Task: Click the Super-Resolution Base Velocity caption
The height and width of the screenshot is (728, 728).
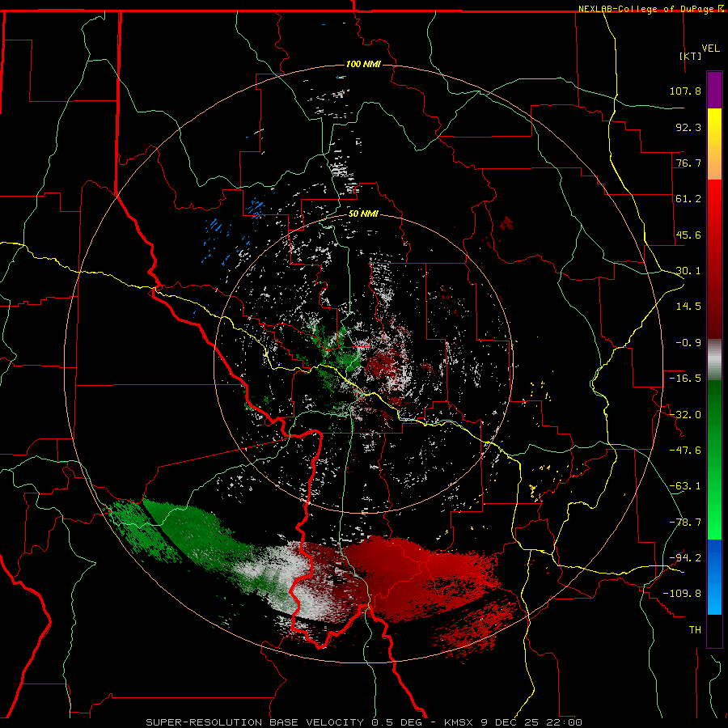Action: [x=364, y=722]
